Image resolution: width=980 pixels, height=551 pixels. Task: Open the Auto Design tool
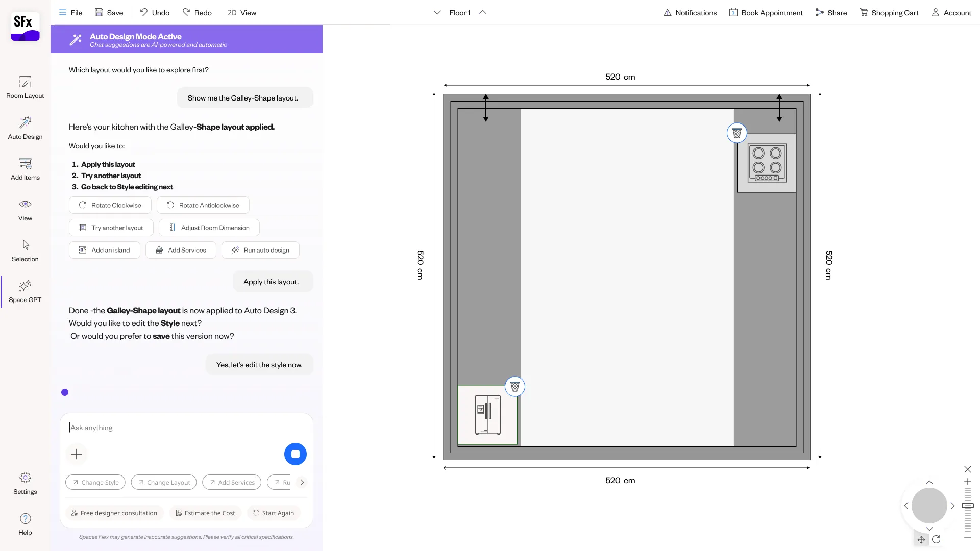tap(25, 128)
